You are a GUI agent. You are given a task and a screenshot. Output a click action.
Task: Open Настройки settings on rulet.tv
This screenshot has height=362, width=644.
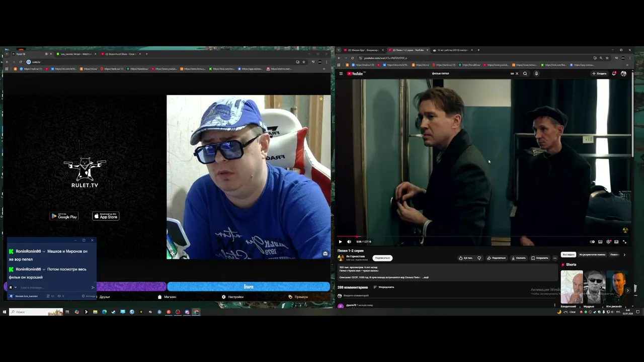click(233, 297)
